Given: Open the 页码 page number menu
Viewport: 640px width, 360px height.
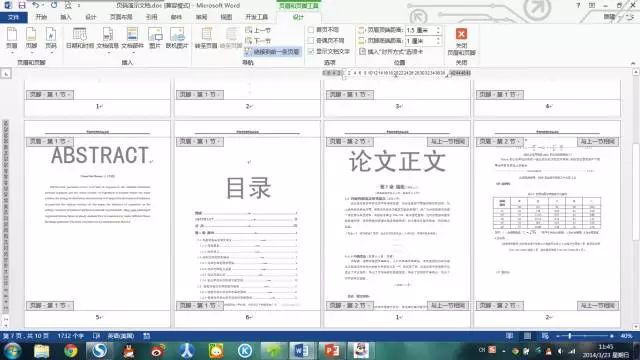Looking at the screenshot, I should coord(51,39).
